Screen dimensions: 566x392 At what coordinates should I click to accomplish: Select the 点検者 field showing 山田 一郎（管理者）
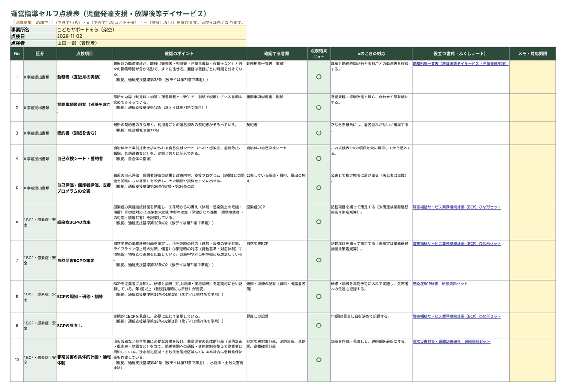click(x=151, y=43)
